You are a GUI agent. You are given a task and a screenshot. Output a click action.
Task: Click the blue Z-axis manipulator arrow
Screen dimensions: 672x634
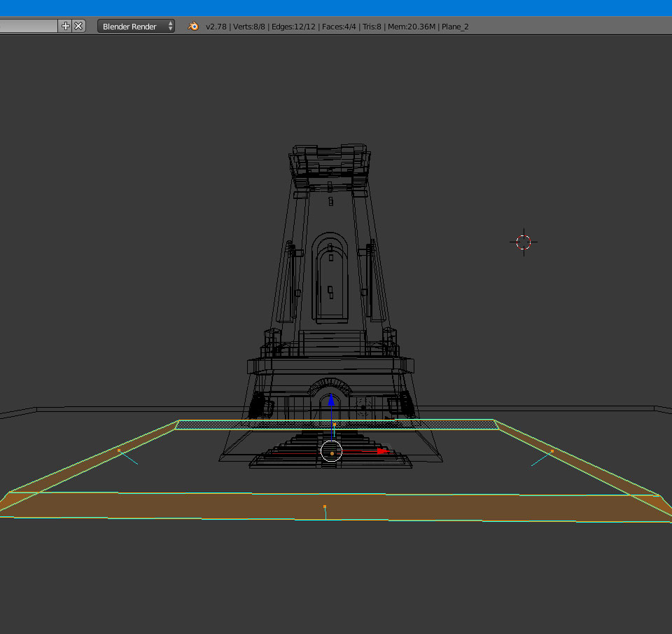pyautogui.click(x=331, y=401)
